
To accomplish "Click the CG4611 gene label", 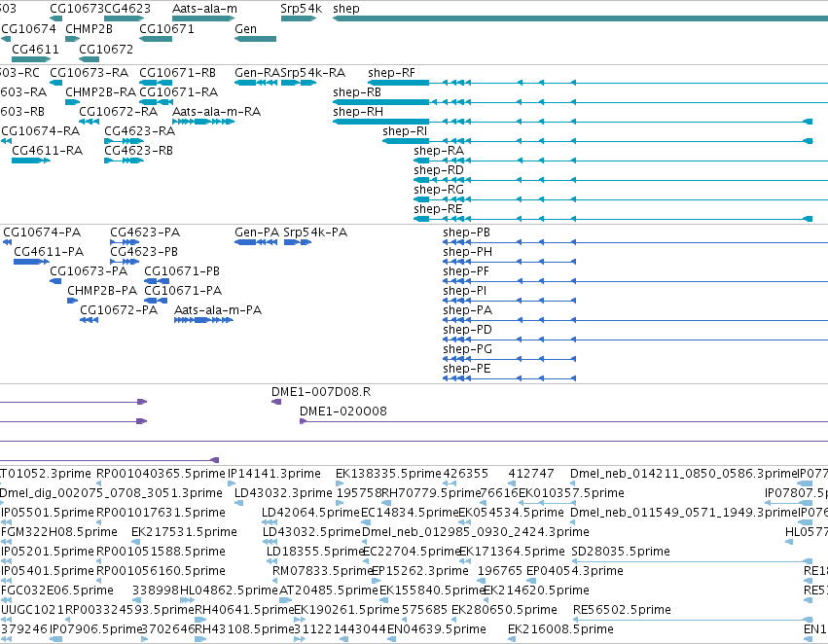I will click(x=35, y=50).
